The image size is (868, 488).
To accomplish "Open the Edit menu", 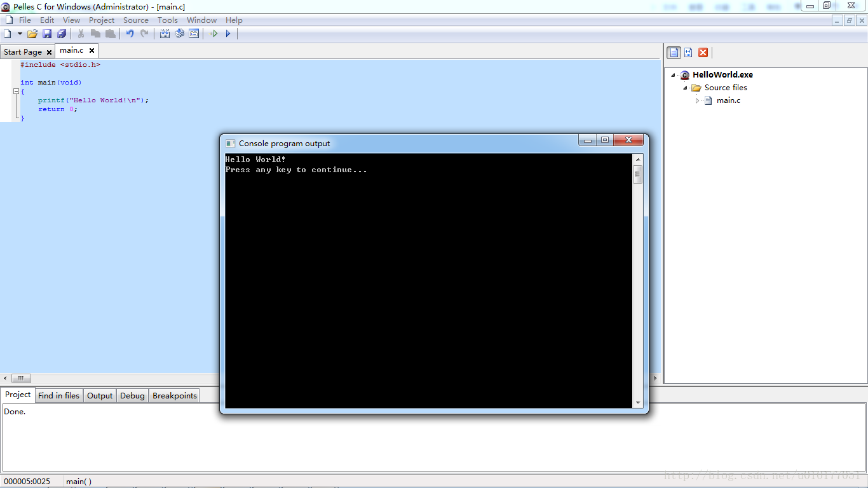I will (x=47, y=20).
